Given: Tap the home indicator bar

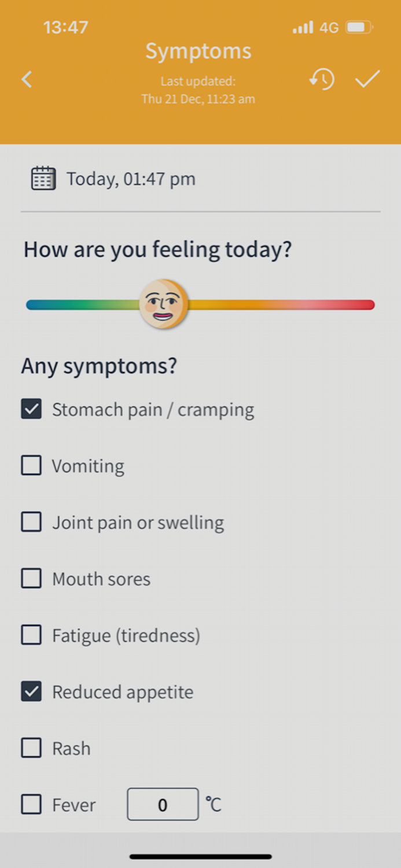Looking at the screenshot, I should 200,856.
